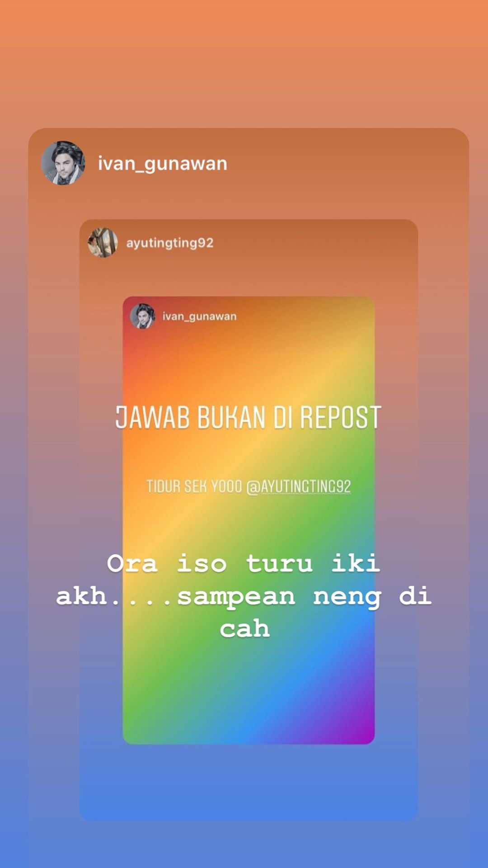Tap the TIDUR SEK YOOO text

(194, 486)
